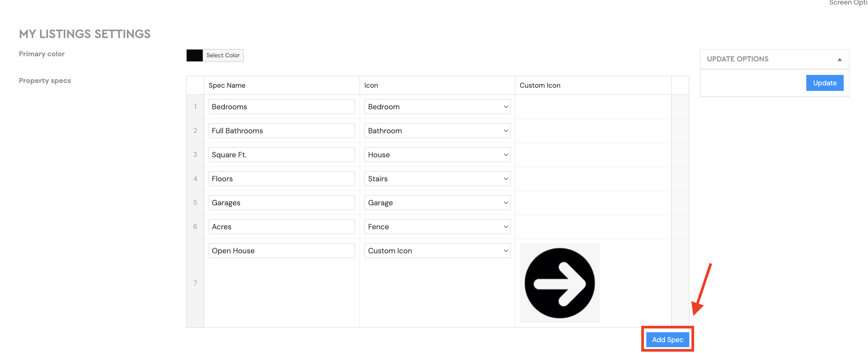Image resolution: width=868 pixels, height=353 pixels.
Task: Click the Select Color button
Action: 223,55
